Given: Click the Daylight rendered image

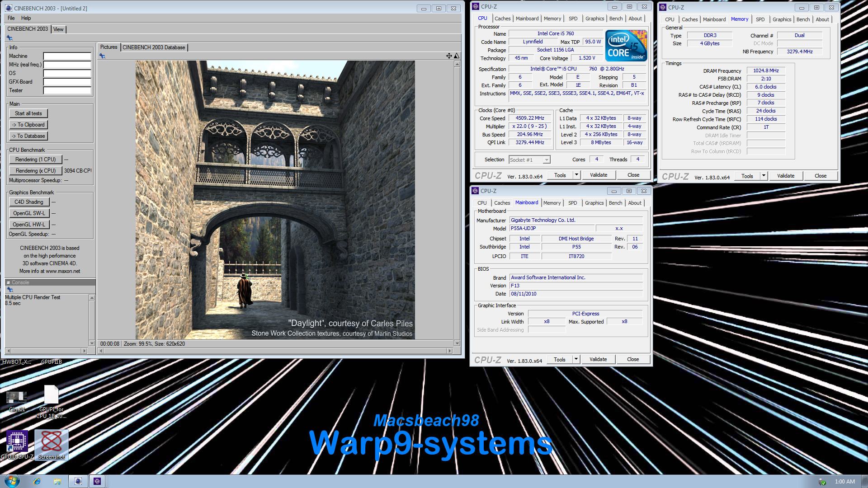Looking at the screenshot, I should (x=275, y=200).
